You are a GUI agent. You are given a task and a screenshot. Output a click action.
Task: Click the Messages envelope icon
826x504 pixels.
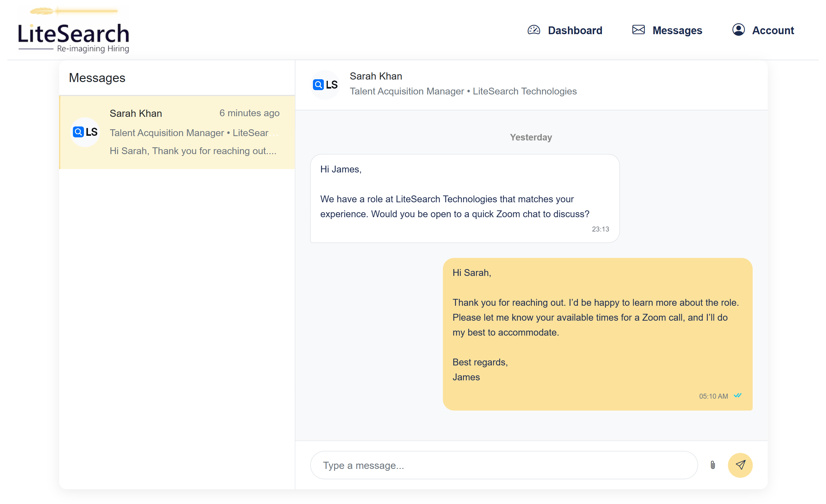tap(638, 30)
